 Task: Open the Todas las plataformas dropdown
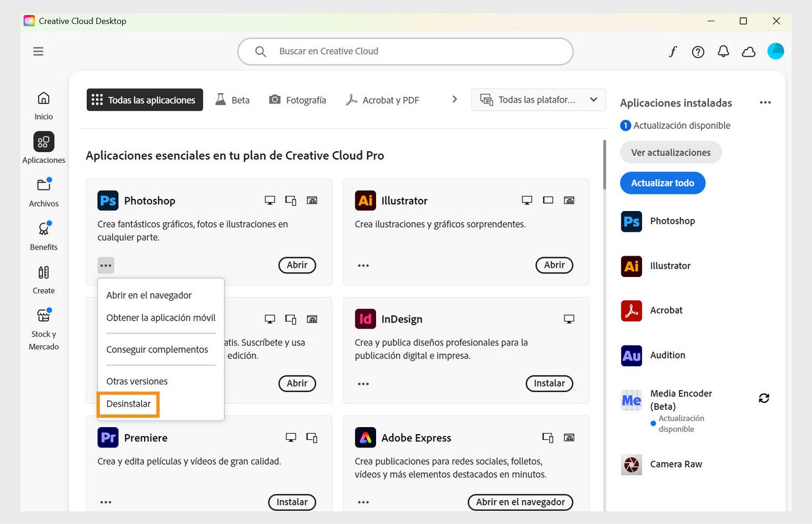(x=538, y=99)
